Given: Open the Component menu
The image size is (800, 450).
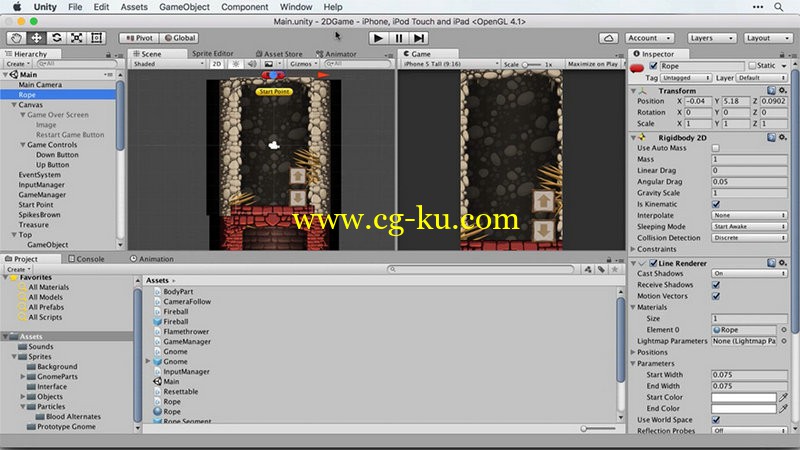Looking at the screenshot, I should point(244,7).
